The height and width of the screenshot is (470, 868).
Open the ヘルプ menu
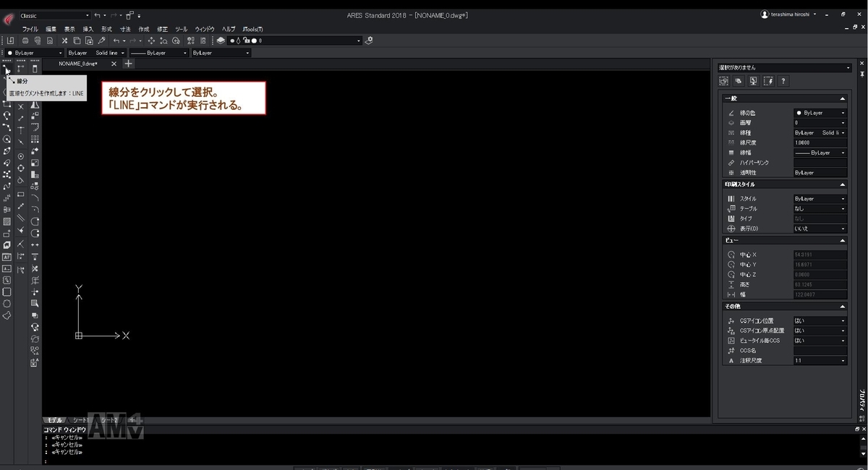229,29
